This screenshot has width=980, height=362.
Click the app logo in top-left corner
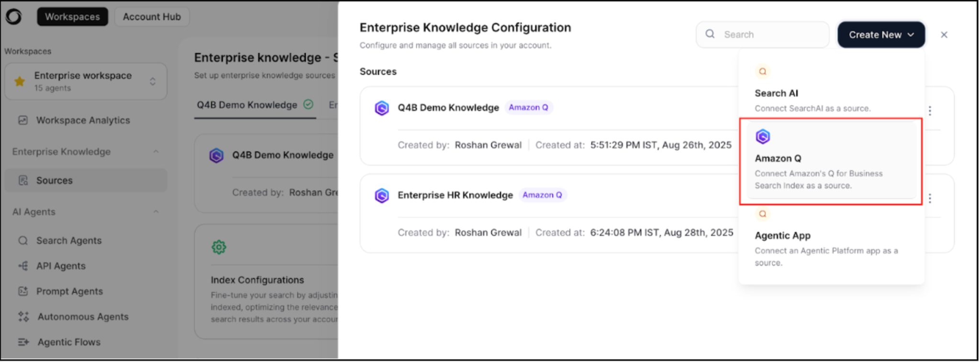(14, 17)
